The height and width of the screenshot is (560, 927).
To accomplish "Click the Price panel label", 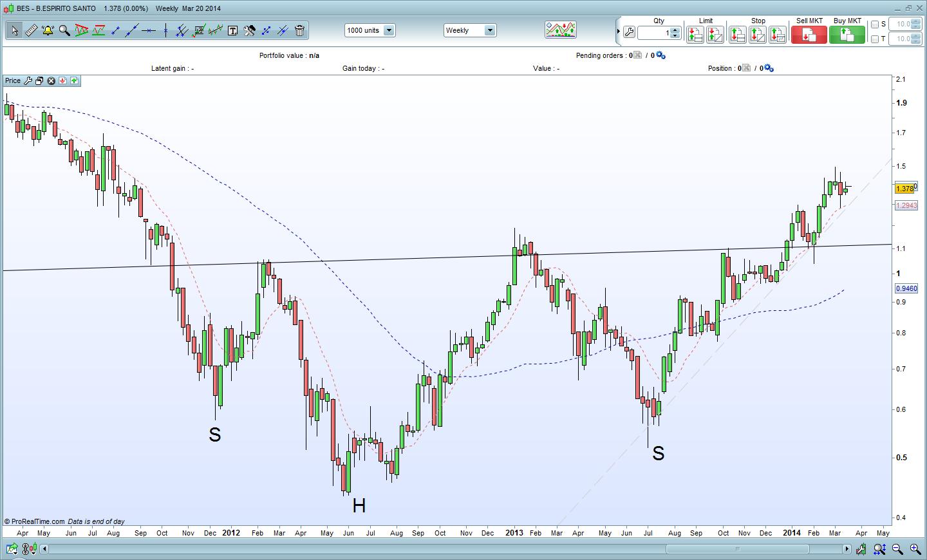I will [13, 81].
